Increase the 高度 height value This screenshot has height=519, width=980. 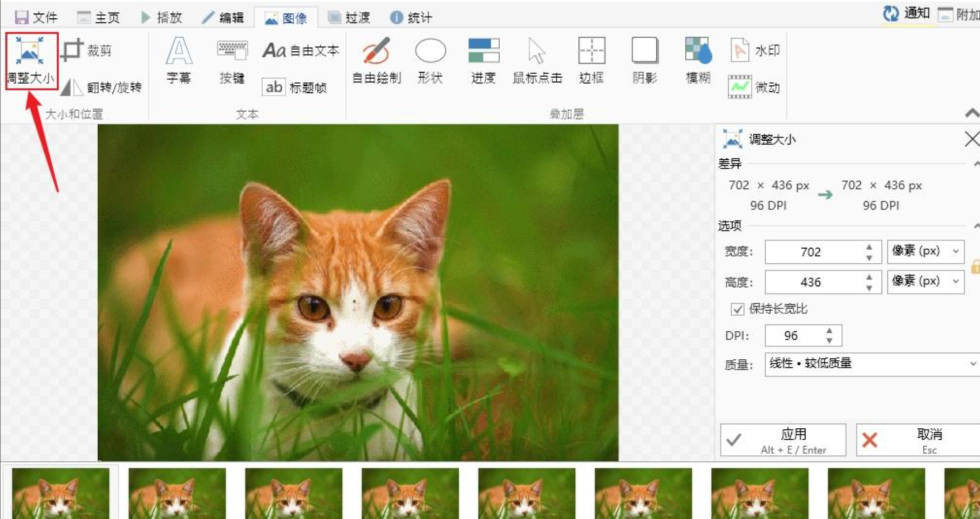click(x=869, y=277)
